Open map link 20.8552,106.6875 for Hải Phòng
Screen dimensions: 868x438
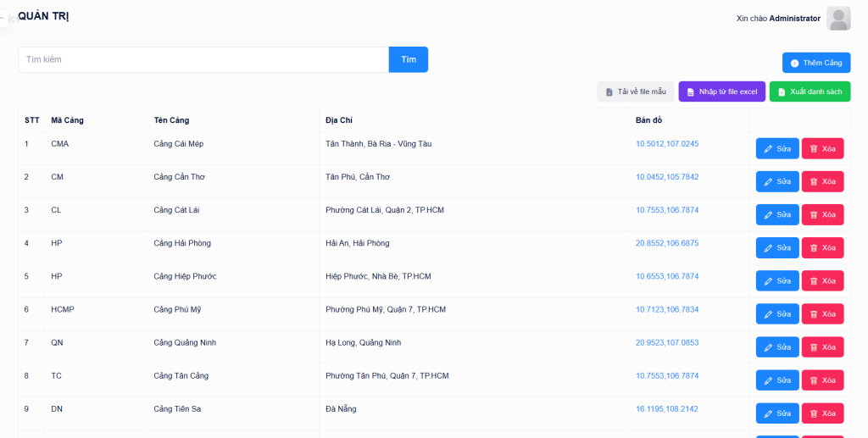pyautogui.click(x=667, y=243)
